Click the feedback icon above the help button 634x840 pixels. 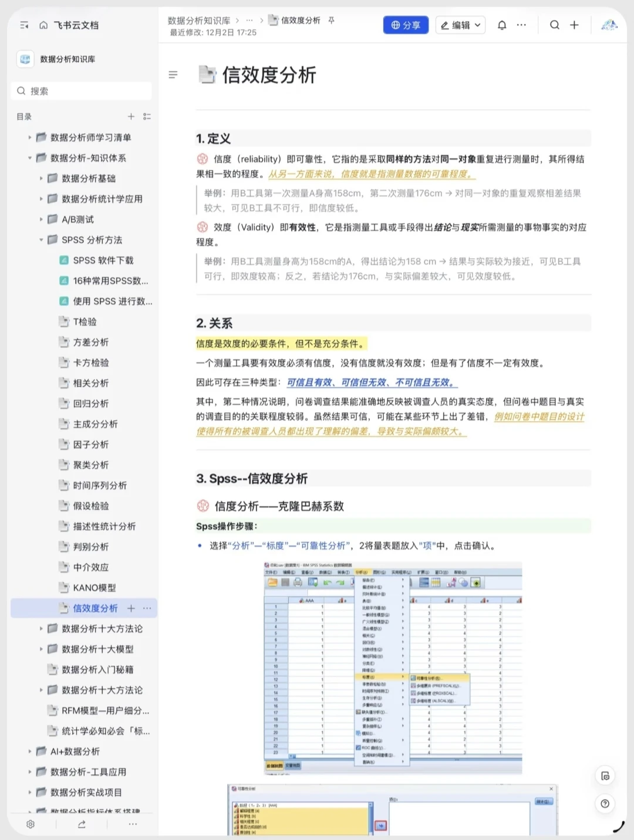pos(605,775)
